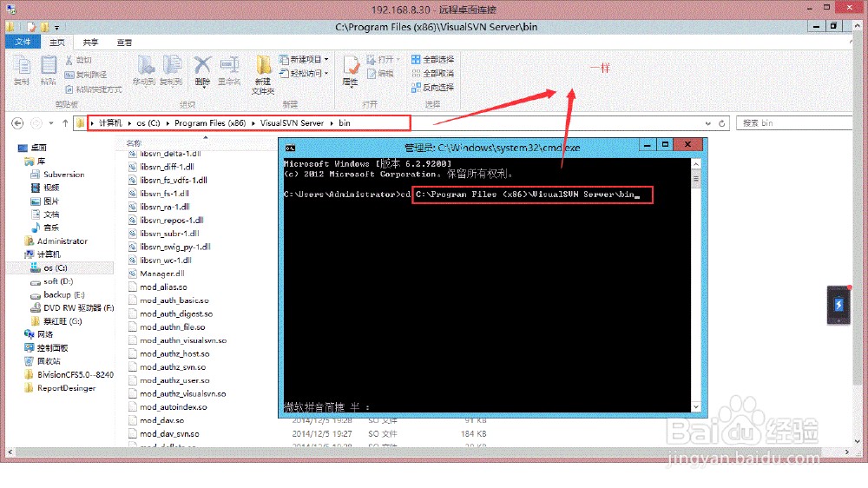Expand breadcrumb arrow after VisualSVN Server
Image resolution: width=868 pixels, height=488 pixels.
332,123
